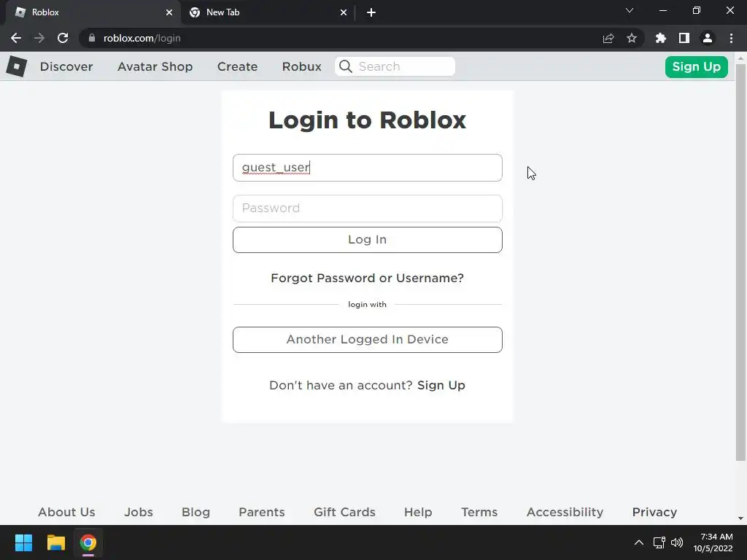Click Forgot Password or Username link
This screenshot has height=560, width=747.
point(368,278)
